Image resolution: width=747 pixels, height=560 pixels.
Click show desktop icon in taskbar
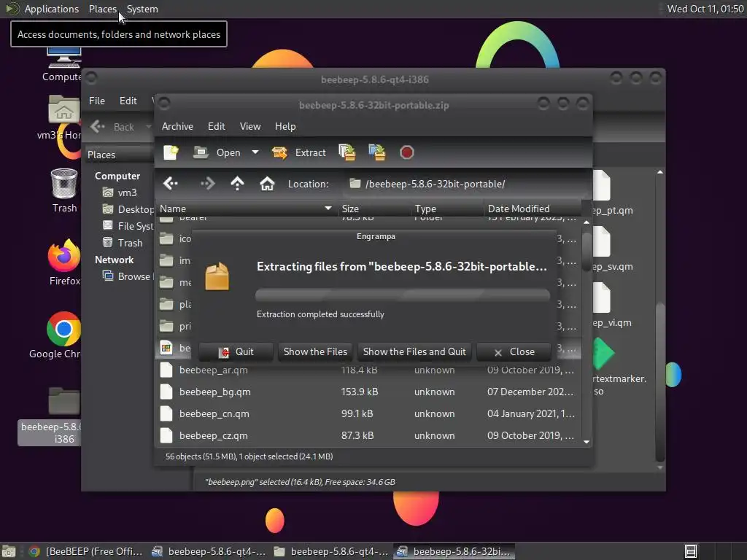9,551
